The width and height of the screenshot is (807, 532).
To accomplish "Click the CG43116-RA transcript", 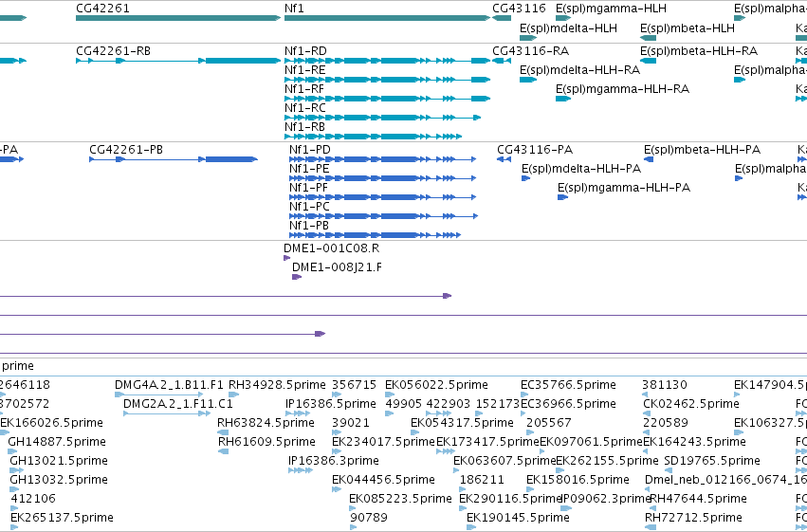I will pos(502,61).
